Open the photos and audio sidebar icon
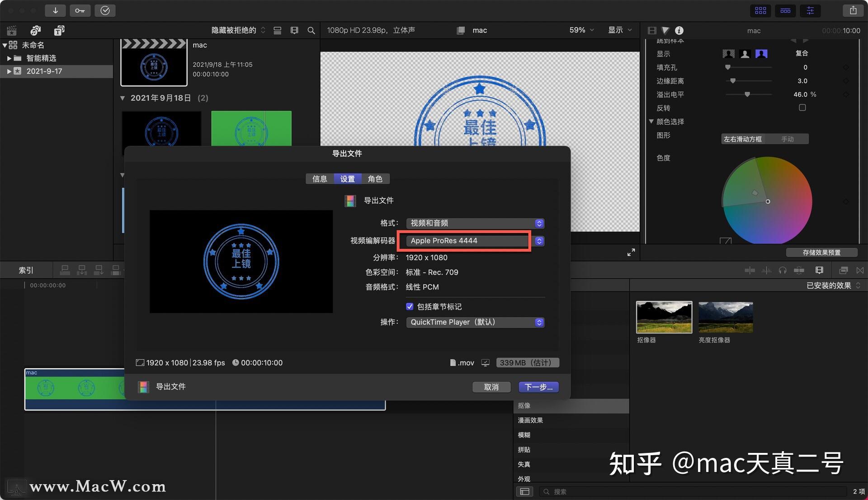 pyautogui.click(x=36, y=30)
